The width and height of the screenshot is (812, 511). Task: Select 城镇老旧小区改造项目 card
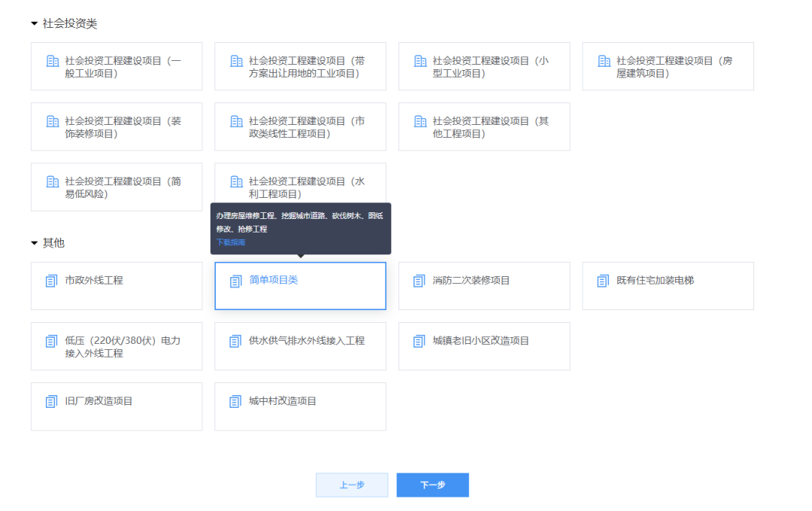tap(483, 345)
